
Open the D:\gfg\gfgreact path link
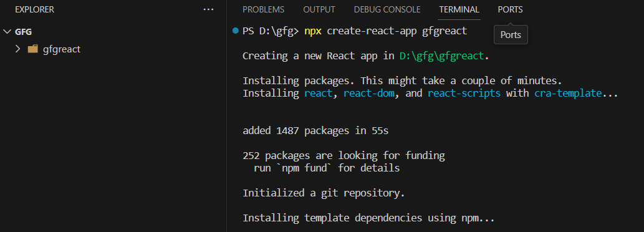pos(443,56)
